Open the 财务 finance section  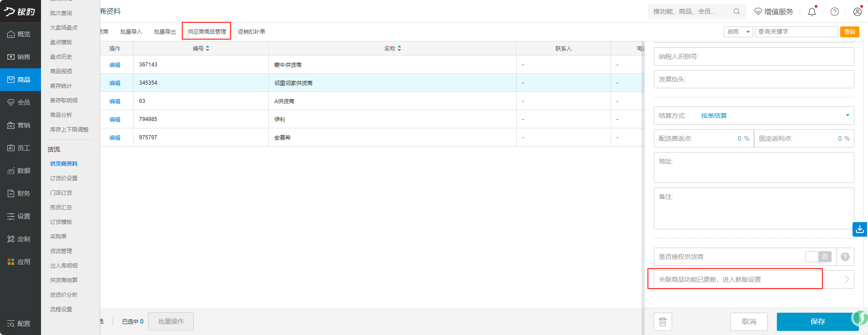click(x=20, y=193)
